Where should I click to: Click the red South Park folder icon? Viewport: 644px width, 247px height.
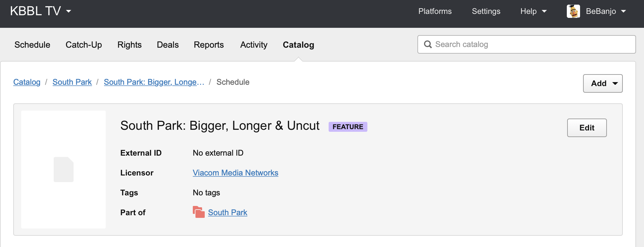click(x=198, y=212)
